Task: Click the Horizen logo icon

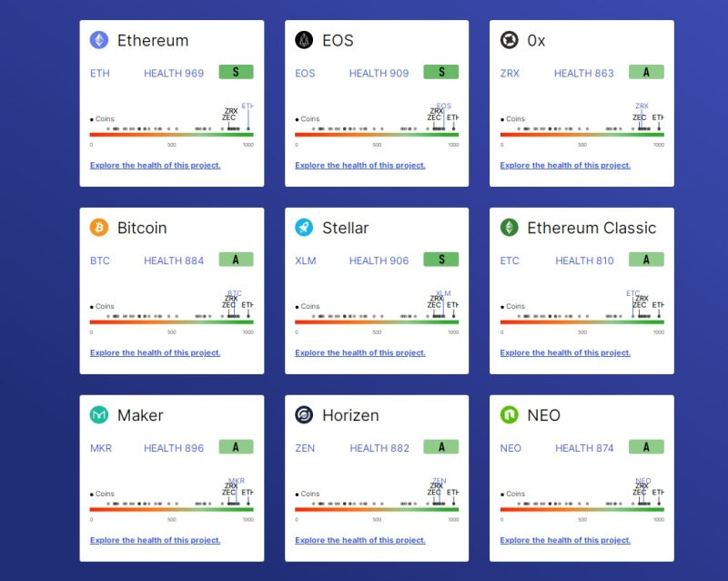Action: pos(304,414)
